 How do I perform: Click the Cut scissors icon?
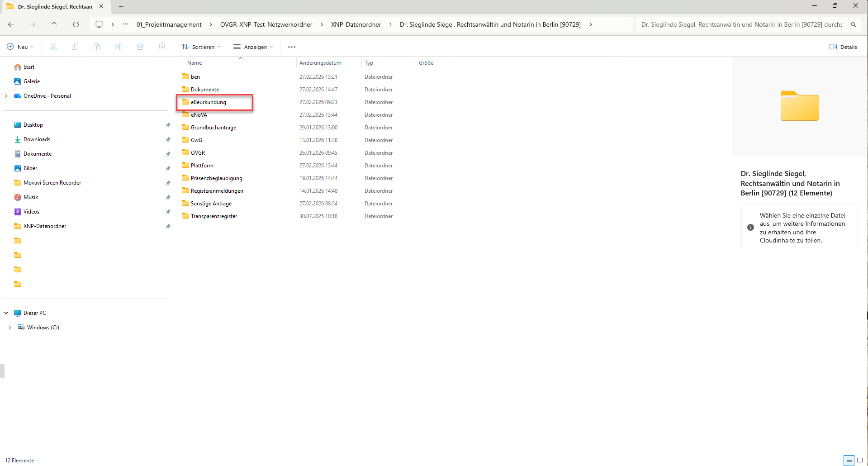pos(53,47)
